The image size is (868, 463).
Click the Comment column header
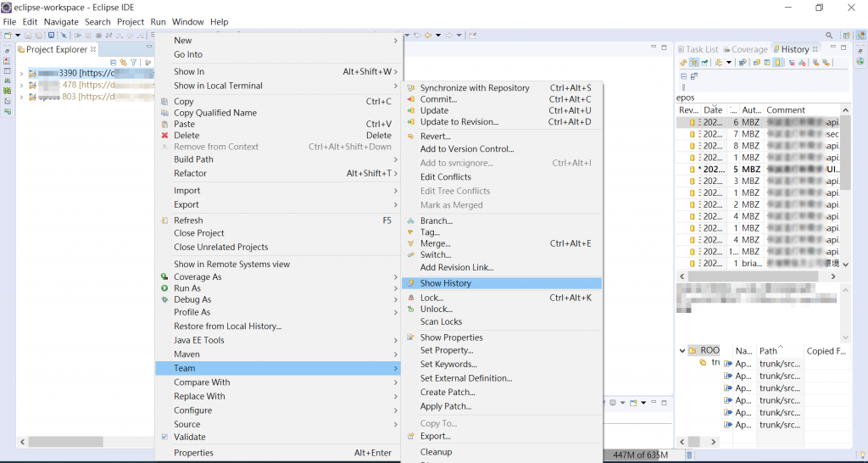[x=803, y=109]
